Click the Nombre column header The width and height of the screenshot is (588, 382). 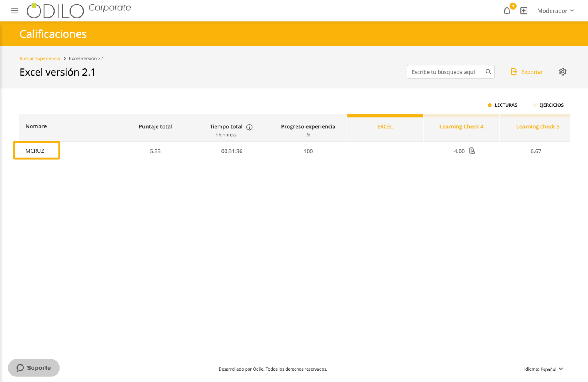[x=36, y=126]
